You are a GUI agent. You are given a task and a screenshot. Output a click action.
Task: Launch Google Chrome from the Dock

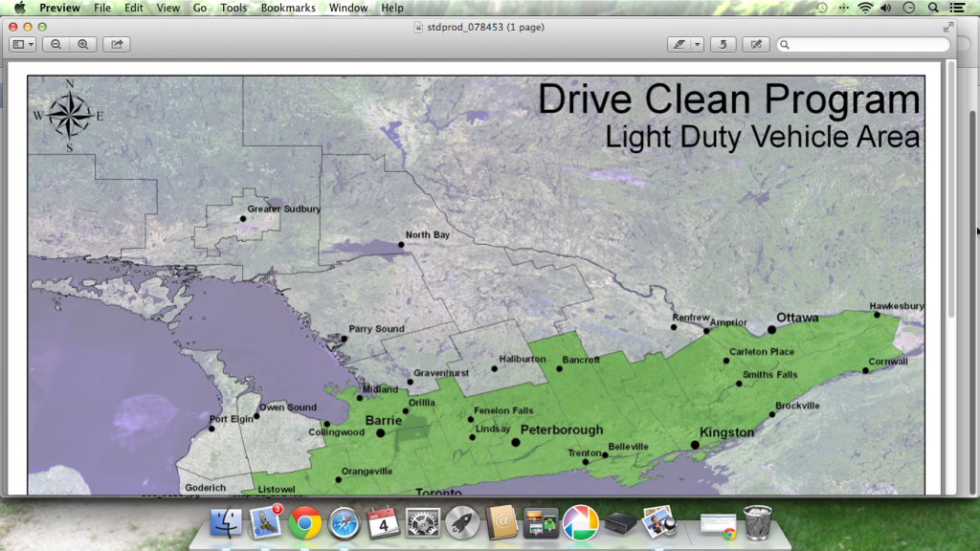304,522
